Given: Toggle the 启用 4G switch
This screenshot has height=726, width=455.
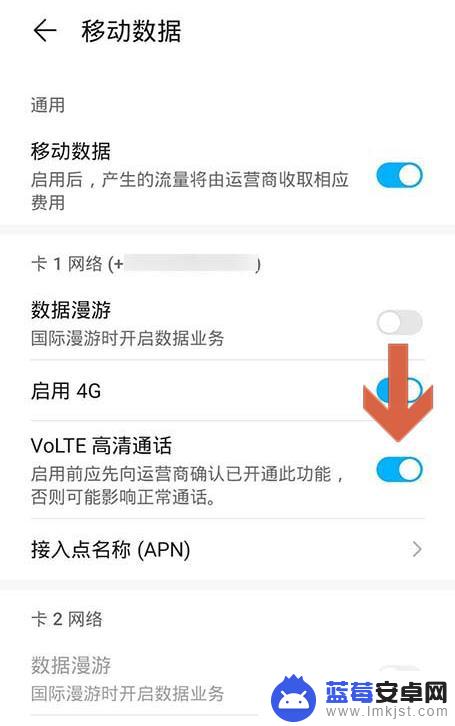Looking at the screenshot, I should [399, 390].
